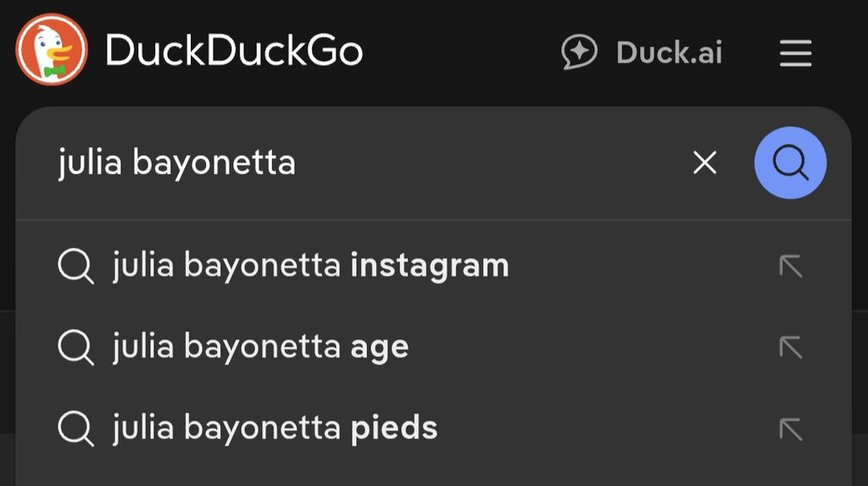The image size is (868, 486).
Task: Open the Duck.ai text link
Action: pos(669,53)
